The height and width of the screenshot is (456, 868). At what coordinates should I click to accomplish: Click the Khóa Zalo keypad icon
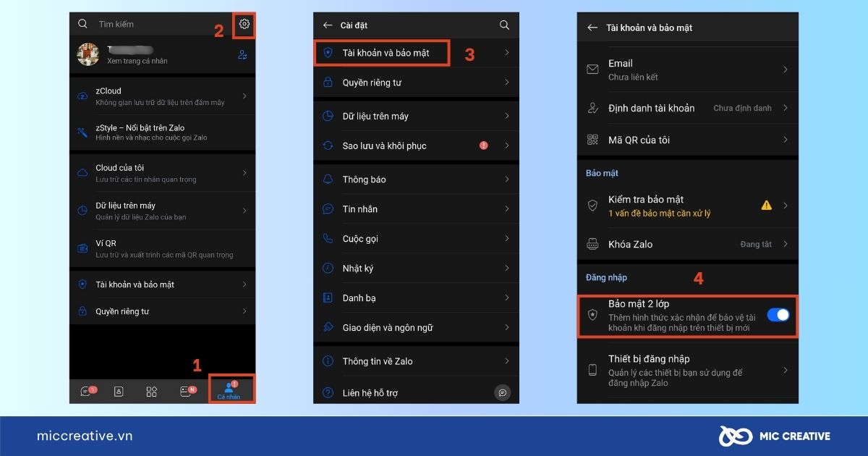tap(593, 245)
